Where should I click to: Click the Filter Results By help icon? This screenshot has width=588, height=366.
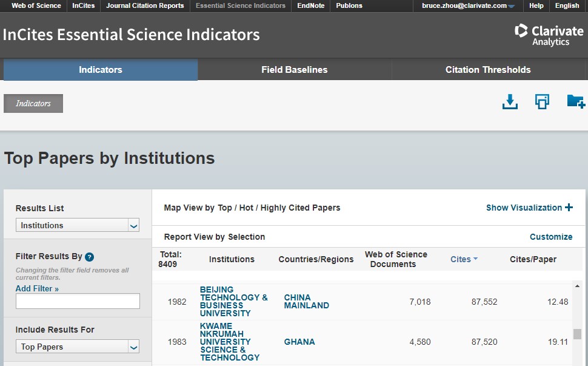[x=89, y=257]
